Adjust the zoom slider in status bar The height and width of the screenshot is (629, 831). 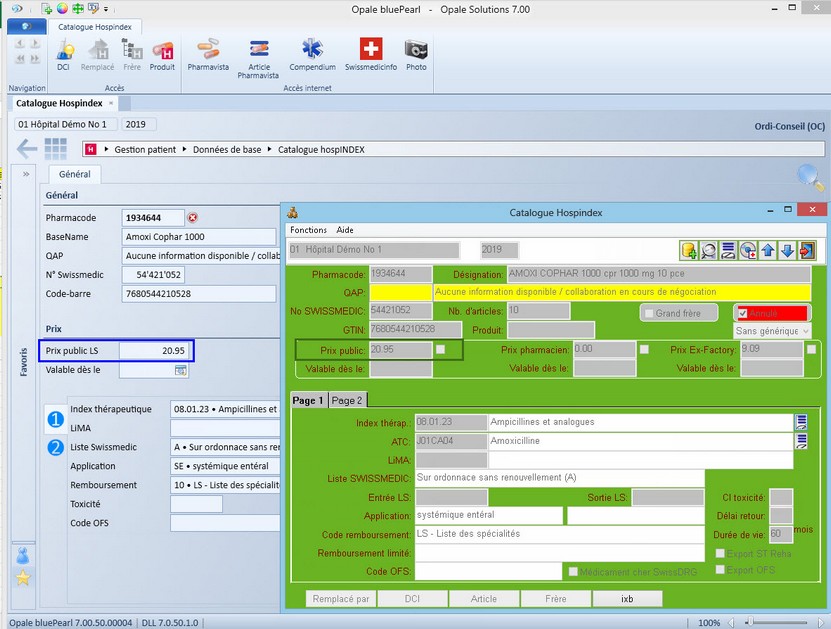coord(749,622)
